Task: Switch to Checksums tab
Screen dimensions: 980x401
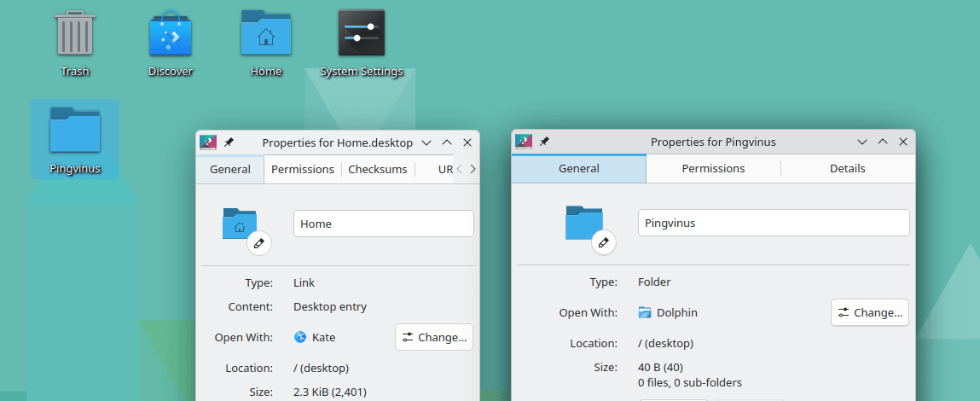Action: pyautogui.click(x=378, y=169)
